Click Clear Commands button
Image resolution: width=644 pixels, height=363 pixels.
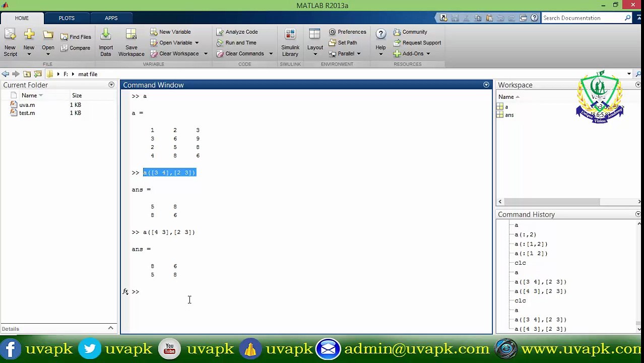(240, 53)
